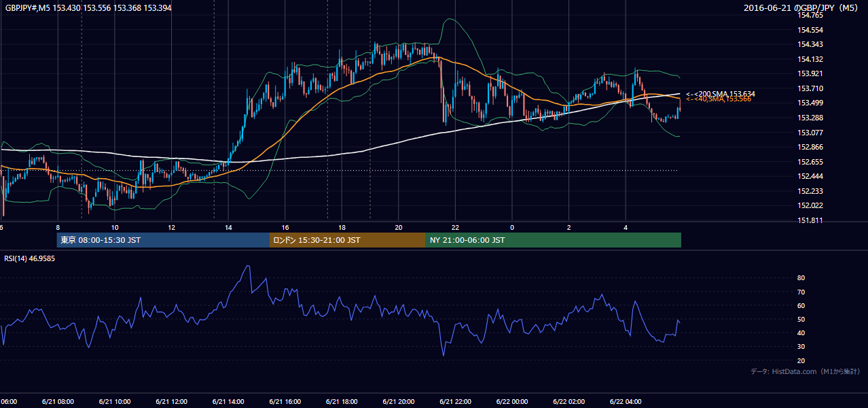This screenshot has width=868, height=408.
Task: Click midnight hour label 0 below price chart
Action: point(512,227)
